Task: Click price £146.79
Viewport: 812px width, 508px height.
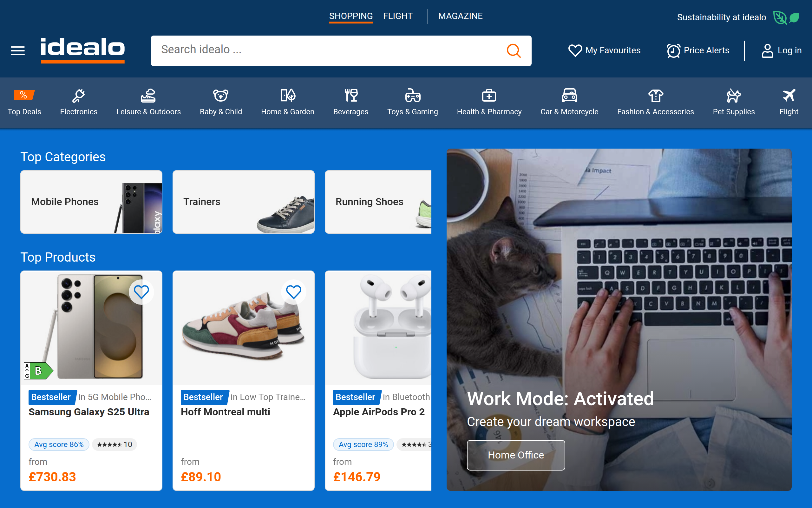Action: pos(357,477)
